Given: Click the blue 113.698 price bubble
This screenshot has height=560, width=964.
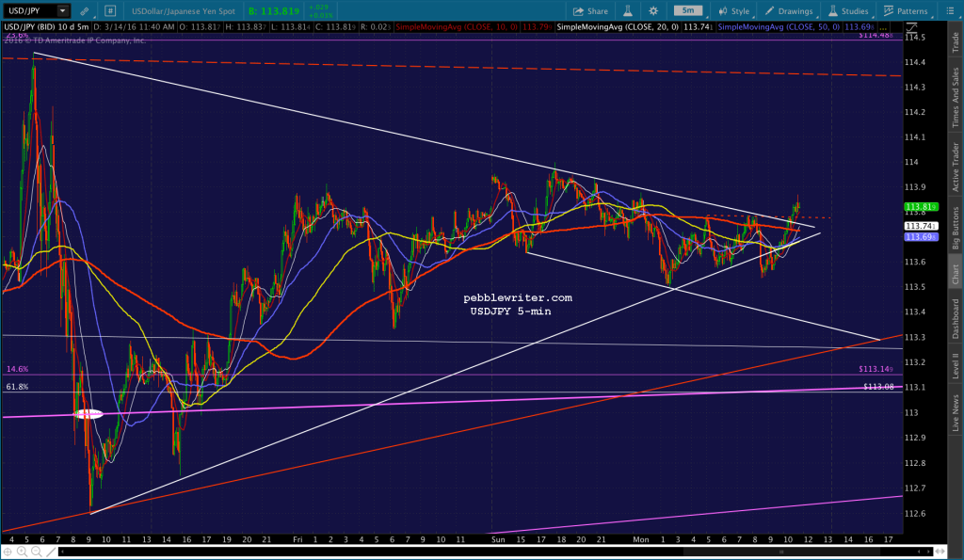Looking at the screenshot, I should (x=921, y=236).
